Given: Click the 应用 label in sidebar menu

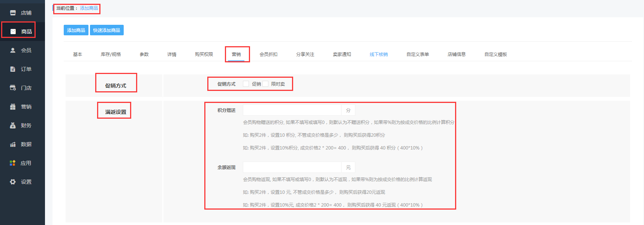Looking at the screenshot, I should [26, 163].
